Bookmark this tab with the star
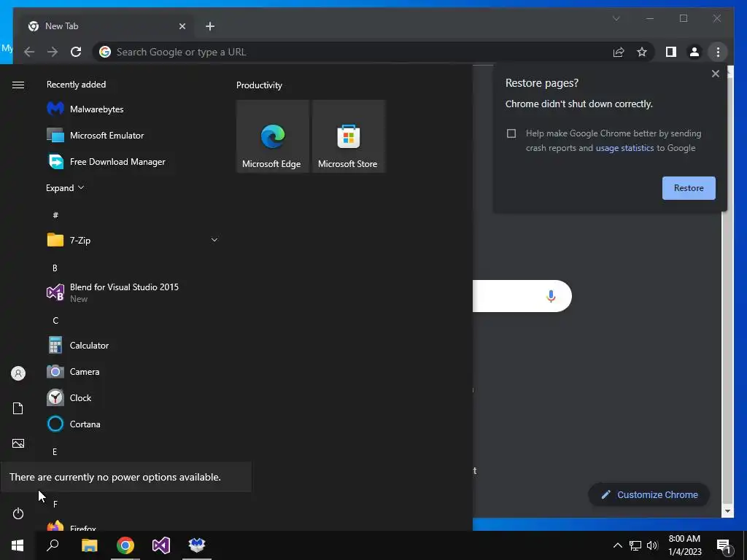Viewport: 747px width, 560px height. point(642,52)
